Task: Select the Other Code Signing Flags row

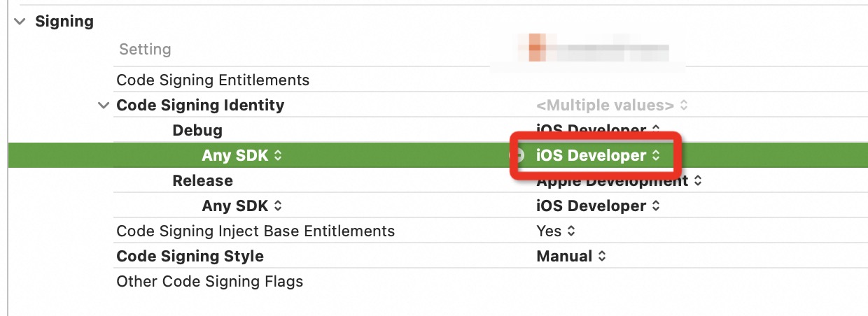Action: [209, 282]
